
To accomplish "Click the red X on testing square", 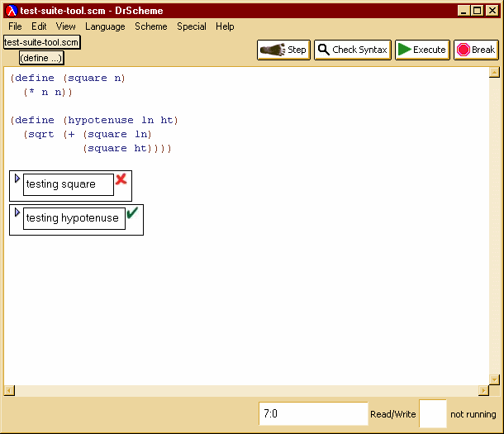I will point(121,179).
